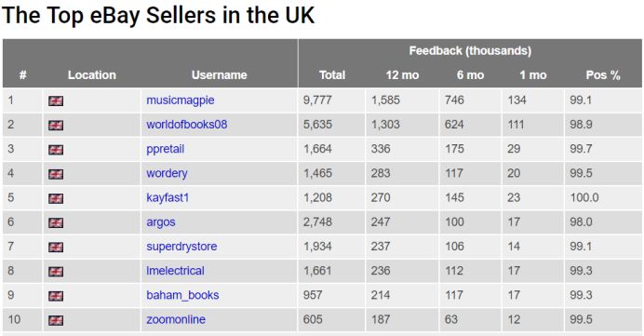
Task: Follow the argos seller link
Action: click(161, 222)
